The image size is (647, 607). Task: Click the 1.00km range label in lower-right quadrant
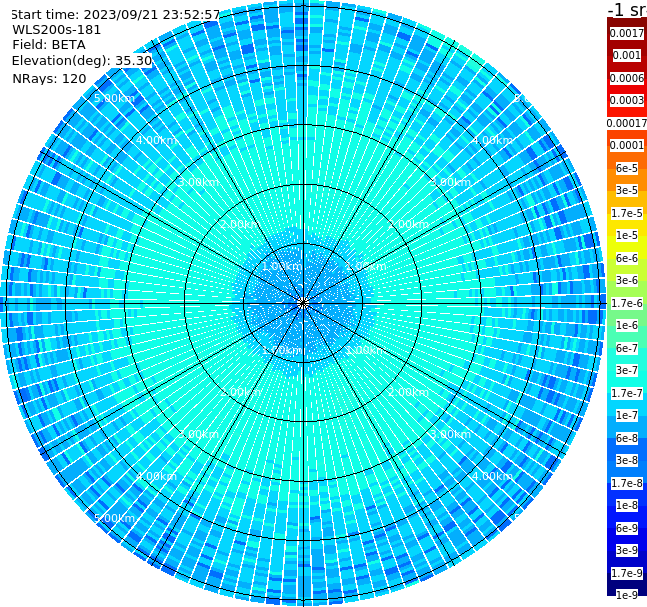366,350
